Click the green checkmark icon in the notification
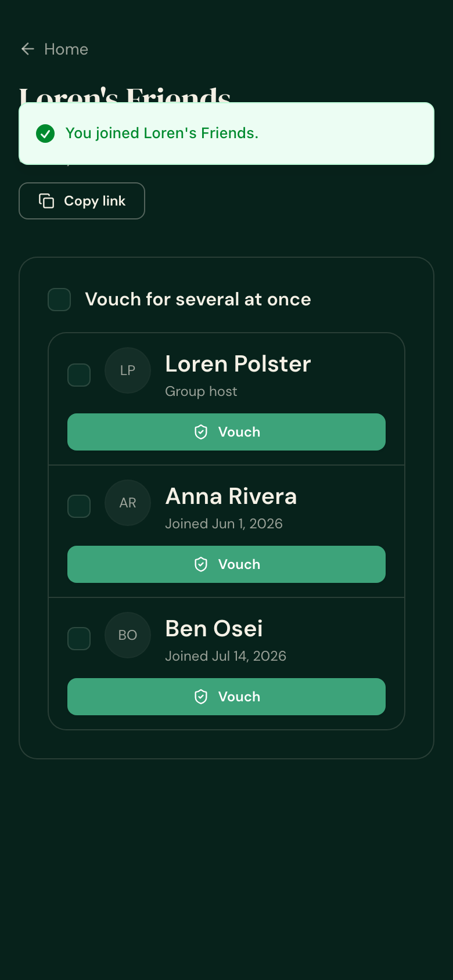Screen dimensions: 453x980 (45, 134)
